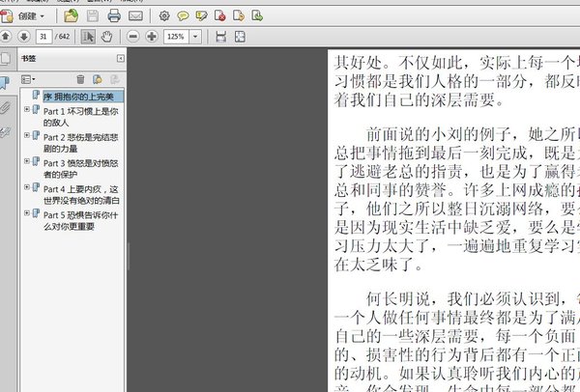Expand the Part 4 bookmark node
Image resolution: width=580 pixels, height=392 pixels.
coord(27,187)
